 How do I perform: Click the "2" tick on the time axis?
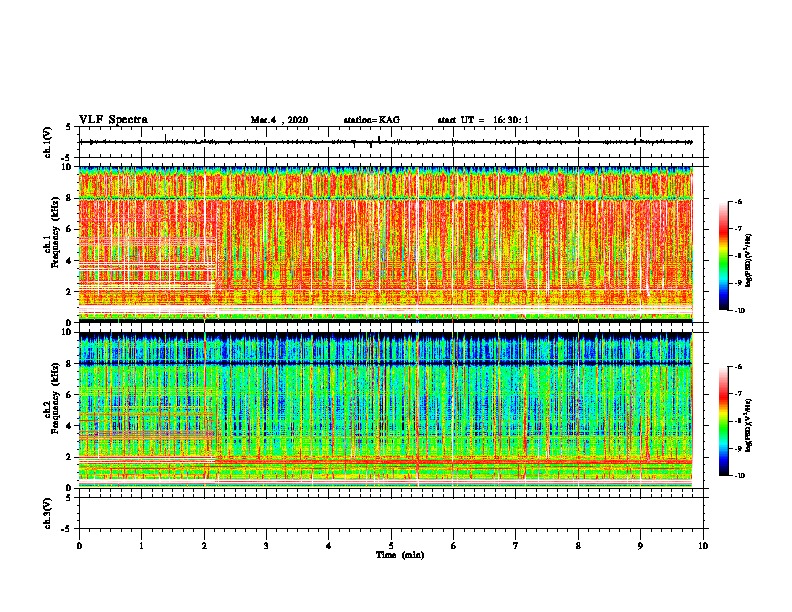[x=204, y=546]
